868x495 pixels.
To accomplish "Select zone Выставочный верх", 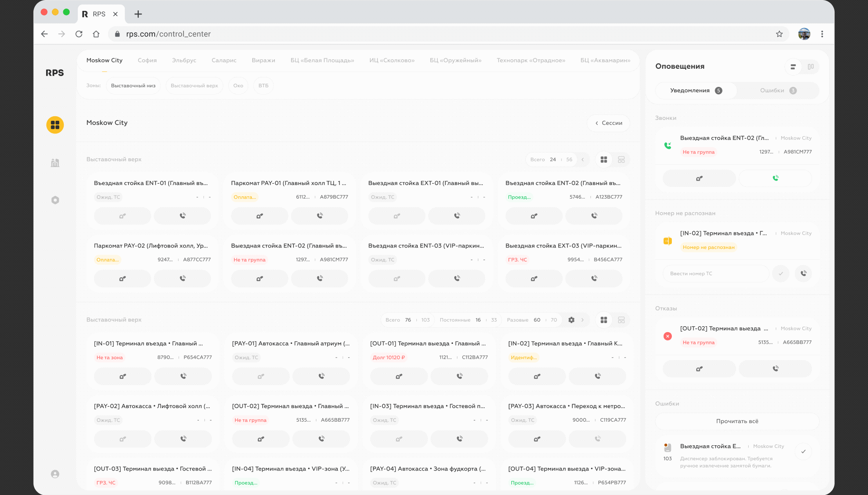I will (194, 86).
